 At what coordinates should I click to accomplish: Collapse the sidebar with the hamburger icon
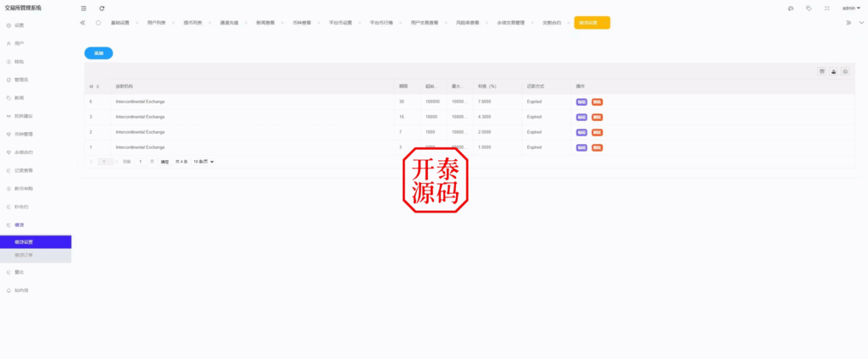(83, 8)
